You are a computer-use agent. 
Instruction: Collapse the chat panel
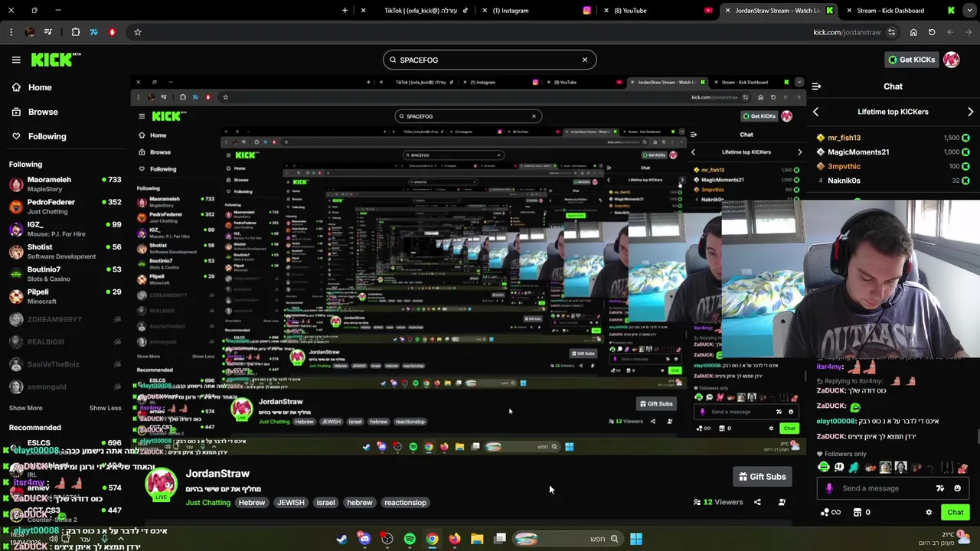[x=816, y=86]
